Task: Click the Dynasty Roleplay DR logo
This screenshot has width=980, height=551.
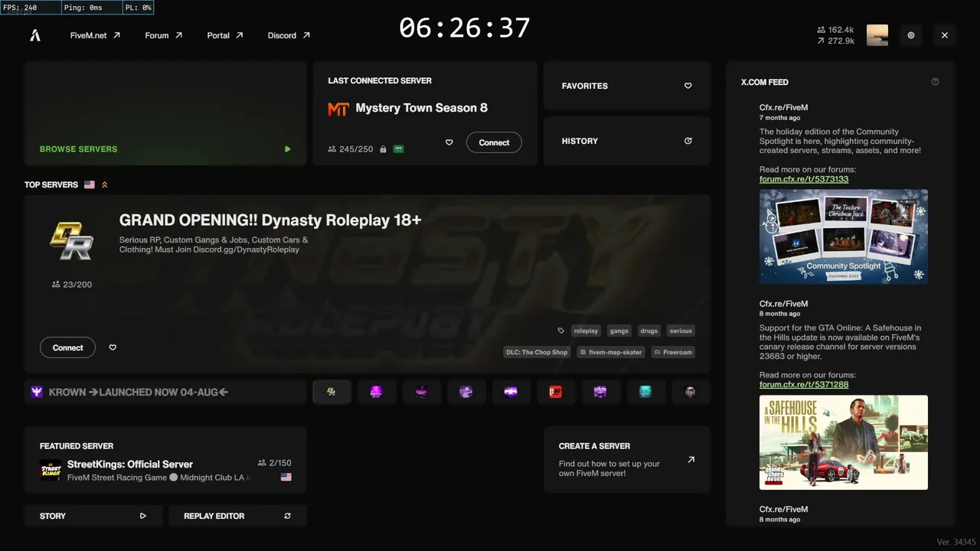Action: coord(71,241)
